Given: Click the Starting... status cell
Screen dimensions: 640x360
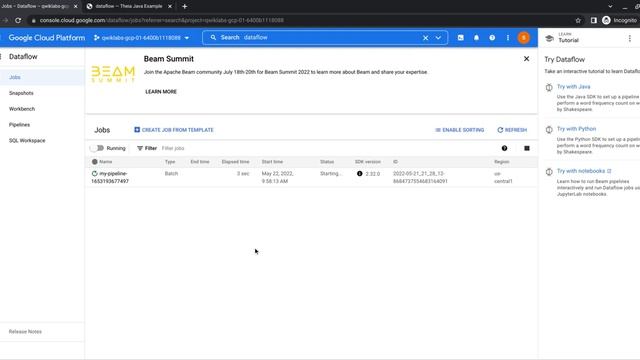Looking at the screenshot, I should (x=331, y=173).
